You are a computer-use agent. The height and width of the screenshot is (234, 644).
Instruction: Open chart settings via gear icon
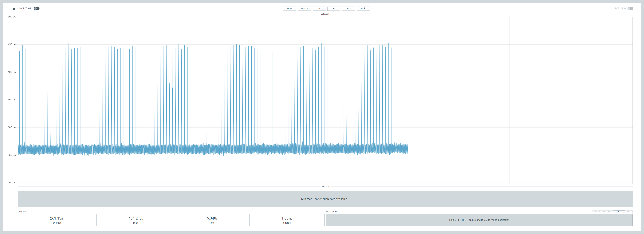point(14,9)
